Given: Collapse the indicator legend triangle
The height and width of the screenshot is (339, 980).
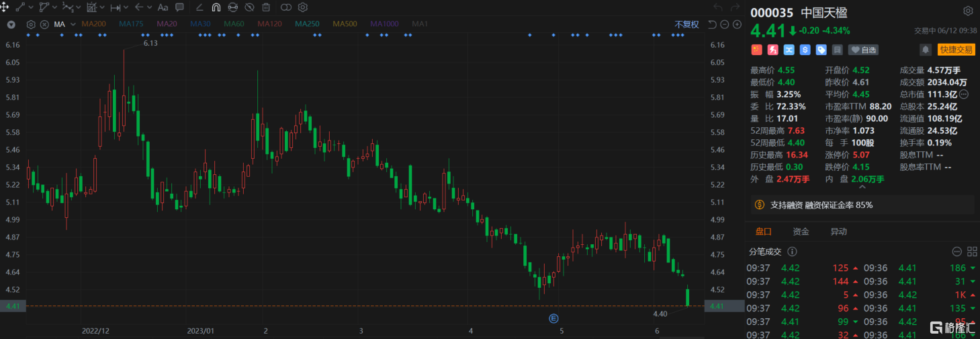Looking at the screenshot, I should point(11,24).
